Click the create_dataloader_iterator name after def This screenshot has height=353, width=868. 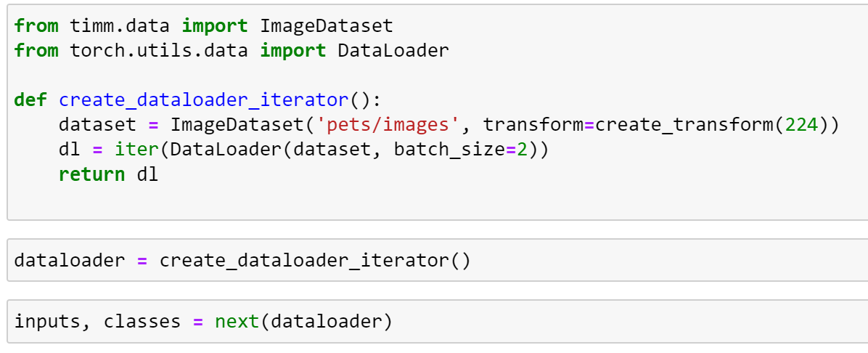click(x=204, y=100)
